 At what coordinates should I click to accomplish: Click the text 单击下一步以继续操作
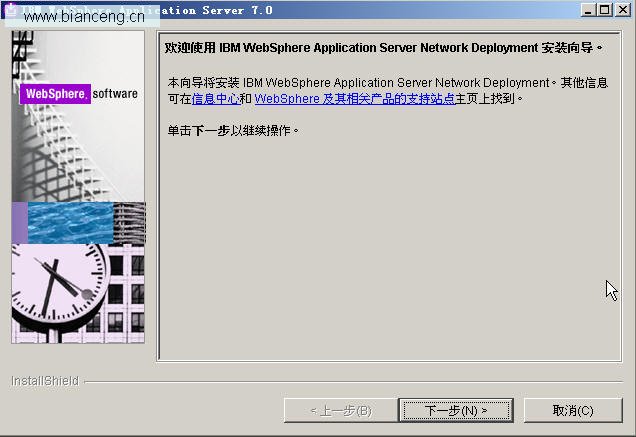pyautogui.click(x=233, y=131)
